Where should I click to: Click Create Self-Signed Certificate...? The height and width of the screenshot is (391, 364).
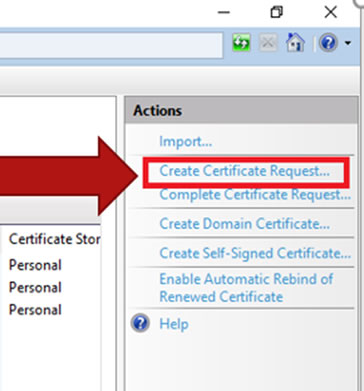255,253
